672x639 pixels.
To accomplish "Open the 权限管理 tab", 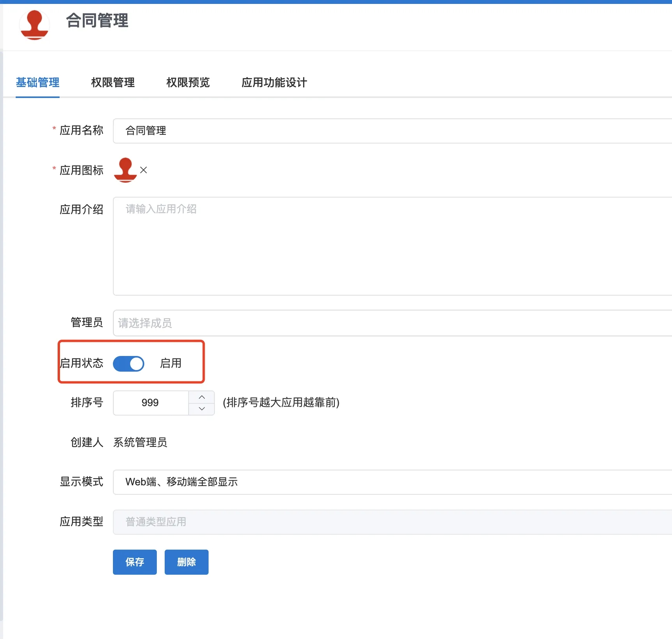I will coord(113,82).
